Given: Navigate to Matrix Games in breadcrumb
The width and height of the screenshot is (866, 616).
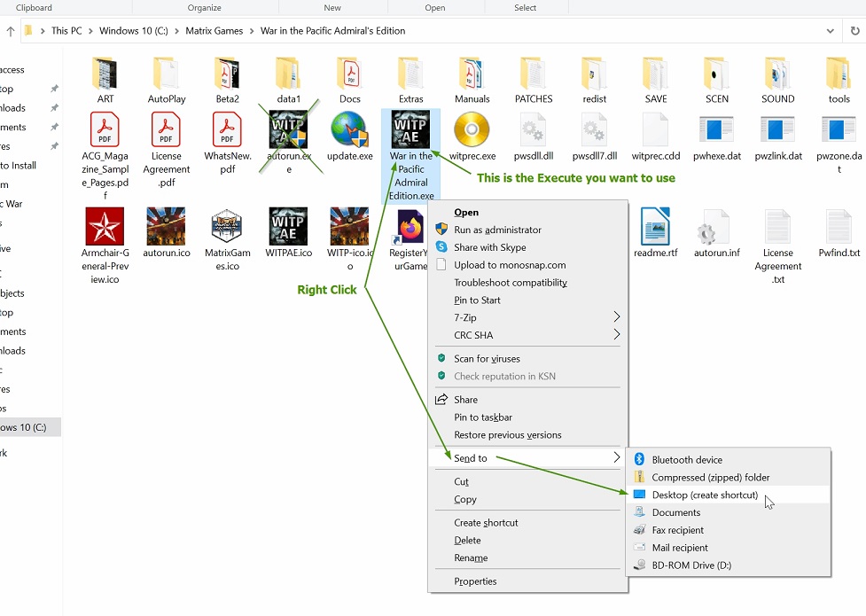Looking at the screenshot, I should pos(215,31).
